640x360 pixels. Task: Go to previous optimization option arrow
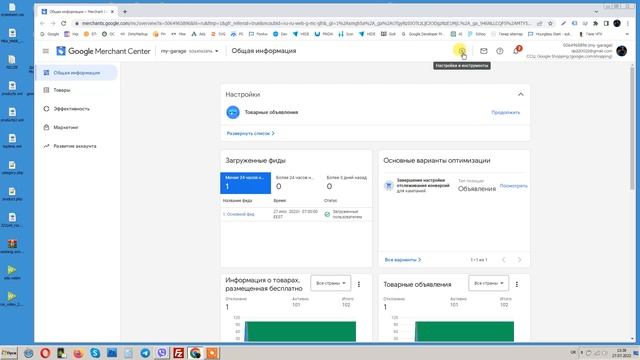pos(504,260)
